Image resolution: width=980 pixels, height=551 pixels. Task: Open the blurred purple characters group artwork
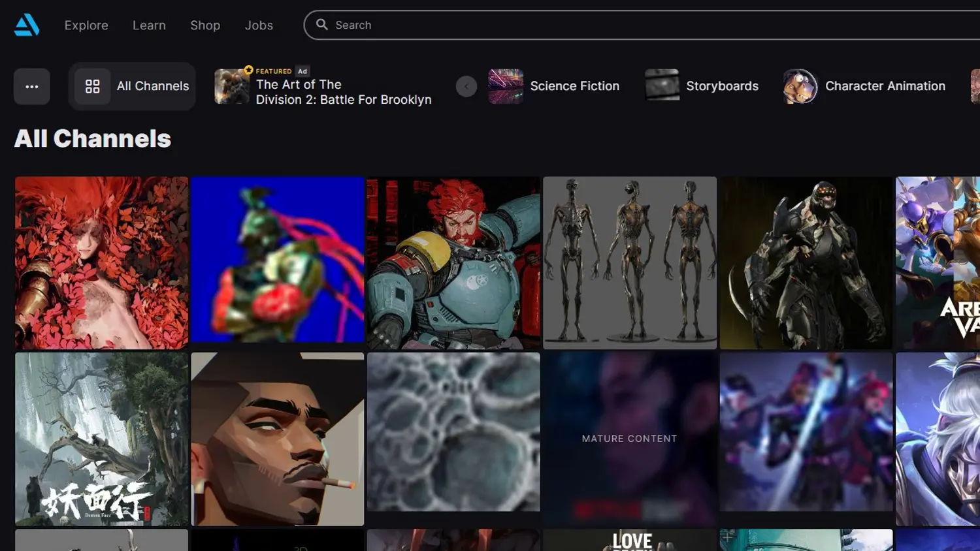[x=806, y=432]
